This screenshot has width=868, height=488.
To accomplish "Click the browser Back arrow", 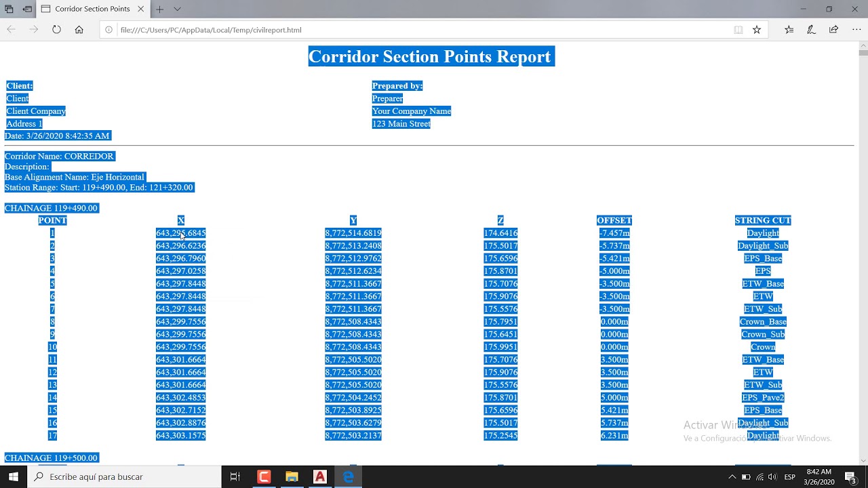I will tap(11, 30).
